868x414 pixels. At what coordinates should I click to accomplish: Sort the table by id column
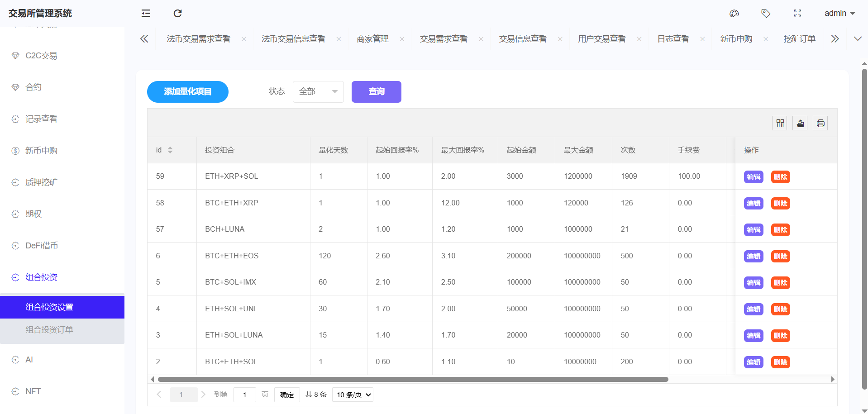[x=170, y=150]
